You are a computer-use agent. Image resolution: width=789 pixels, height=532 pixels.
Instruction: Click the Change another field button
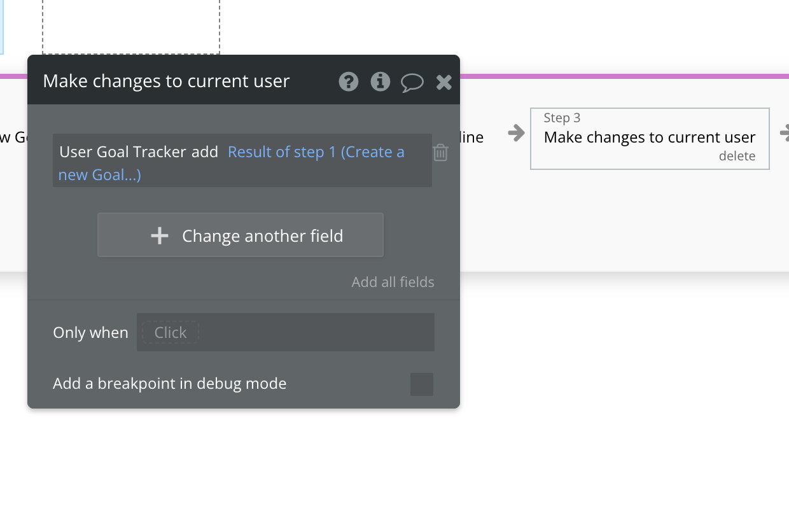(241, 235)
